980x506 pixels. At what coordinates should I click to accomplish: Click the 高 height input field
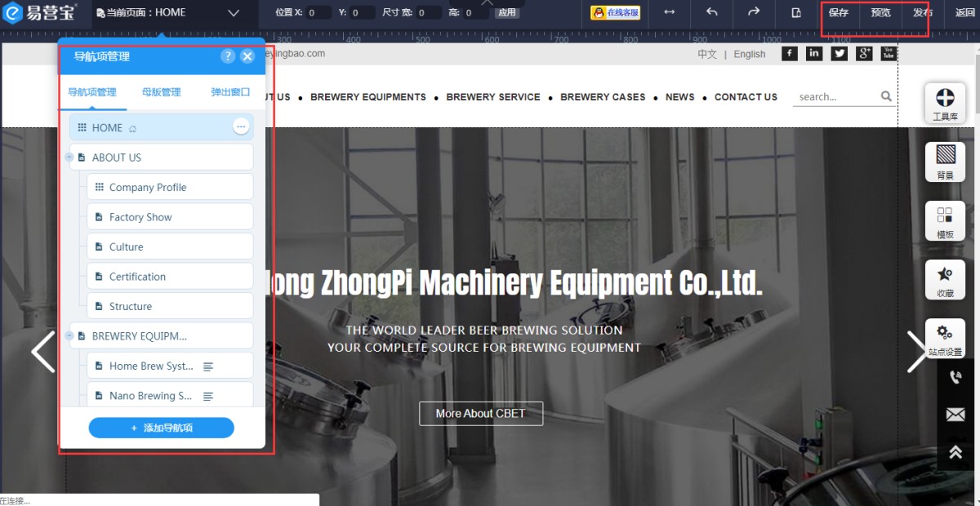476,13
